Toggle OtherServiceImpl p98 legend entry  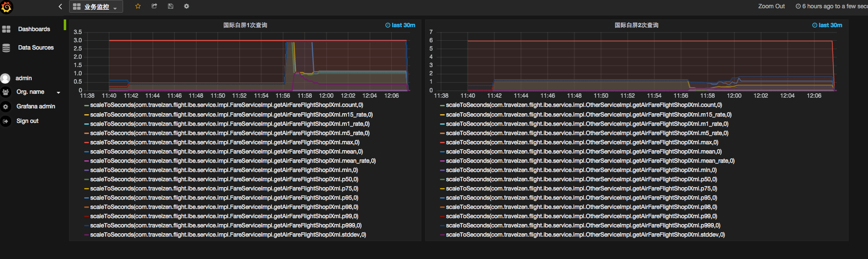(x=581, y=207)
